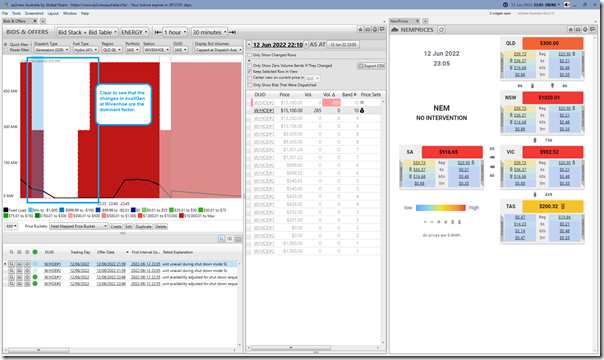
Task: Expand the ENERGY commodity dropdown
Action: tap(134, 32)
